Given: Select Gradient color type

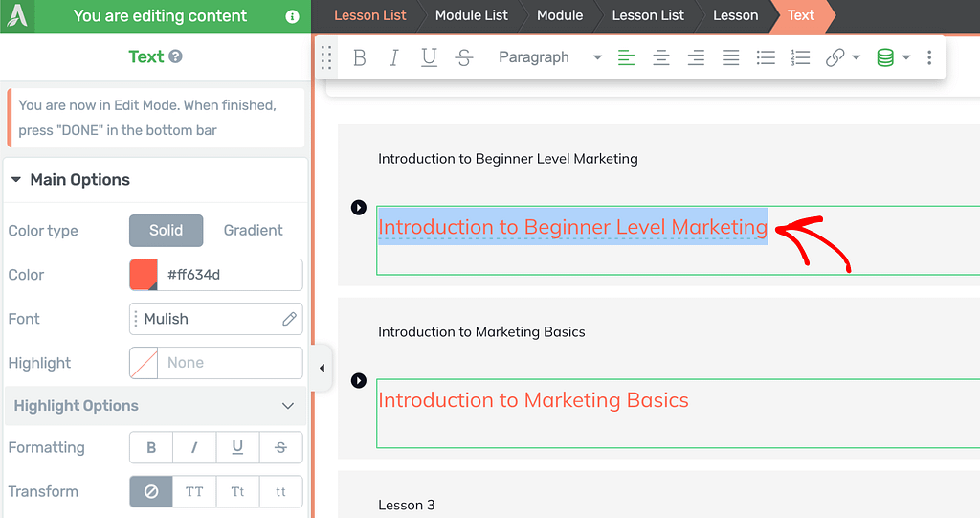Looking at the screenshot, I should pos(253,230).
